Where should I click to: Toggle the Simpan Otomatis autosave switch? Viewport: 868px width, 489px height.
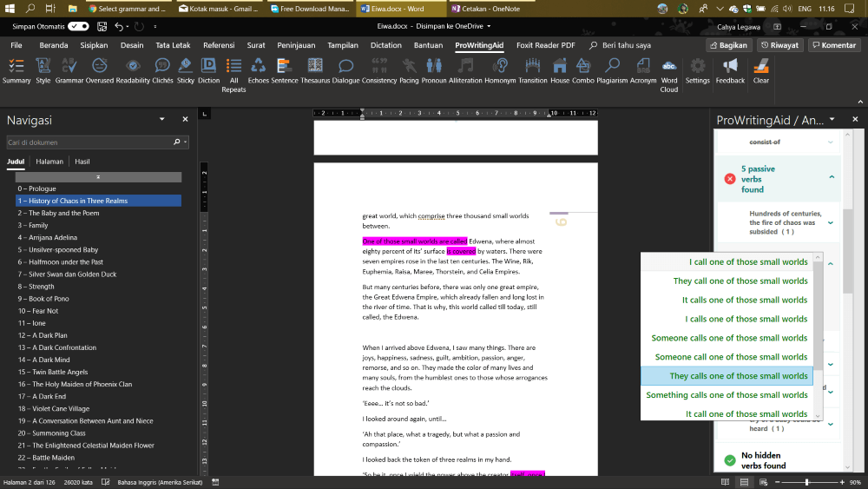click(78, 27)
